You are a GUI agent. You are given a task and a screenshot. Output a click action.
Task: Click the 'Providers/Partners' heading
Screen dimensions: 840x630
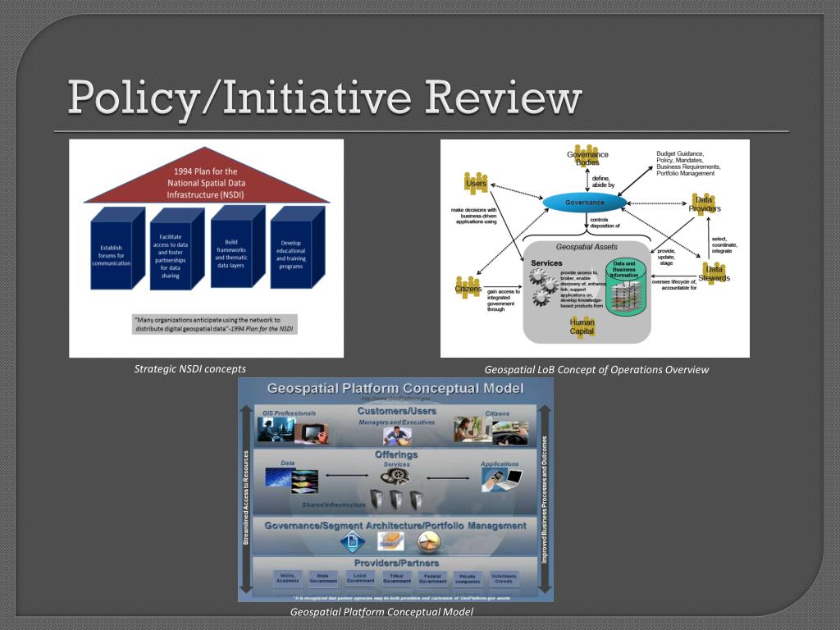pos(396,563)
